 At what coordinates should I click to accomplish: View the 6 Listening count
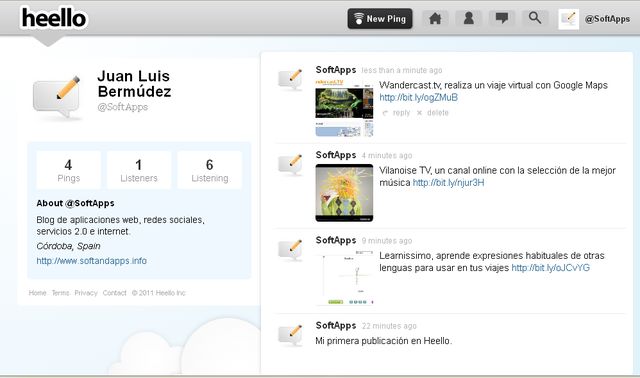pyautogui.click(x=210, y=170)
